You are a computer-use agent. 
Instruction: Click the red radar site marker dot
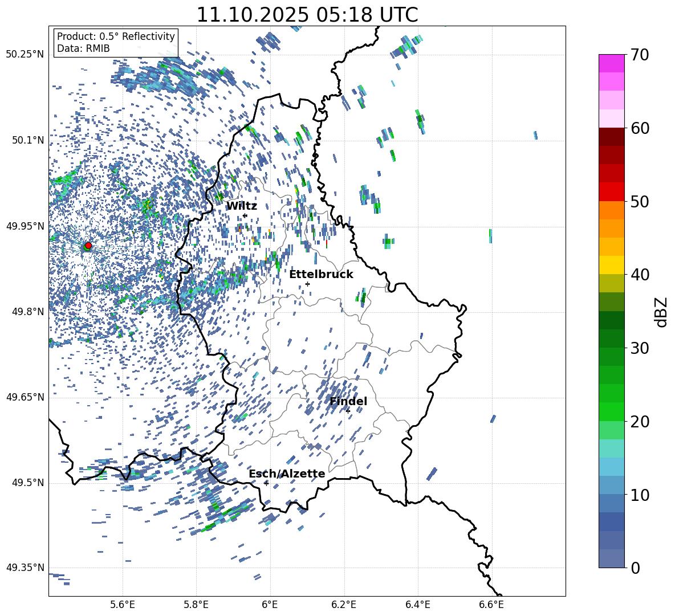click(88, 246)
